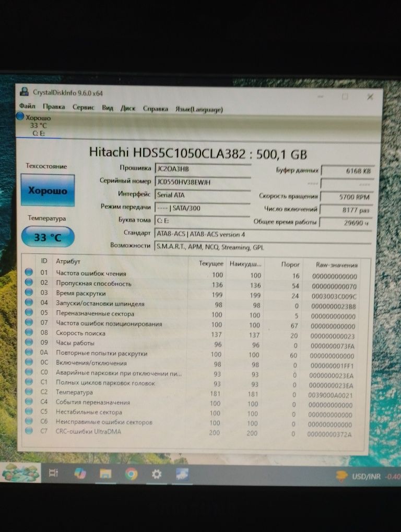The height and width of the screenshot is (532, 401).
Task: Click status icon for 0C Включения/отключения
Action: pyautogui.click(x=29, y=361)
